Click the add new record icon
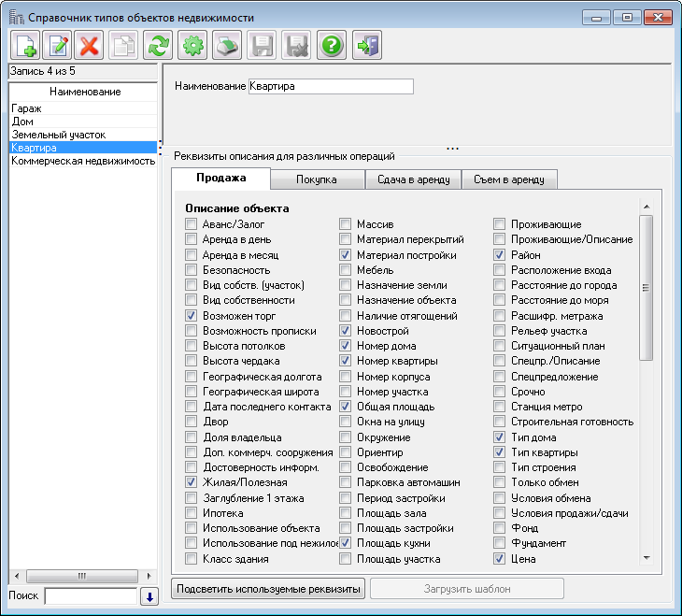 [24, 45]
